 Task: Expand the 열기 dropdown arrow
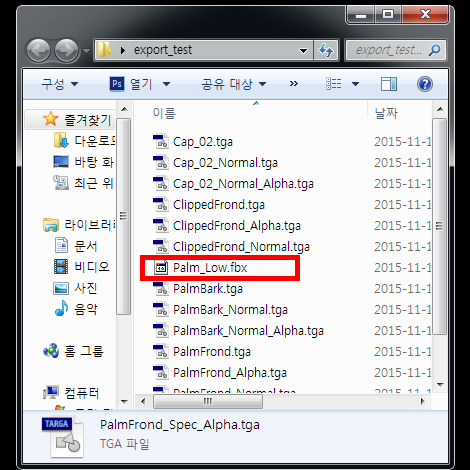pyautogui.click(x=166, y=84)
